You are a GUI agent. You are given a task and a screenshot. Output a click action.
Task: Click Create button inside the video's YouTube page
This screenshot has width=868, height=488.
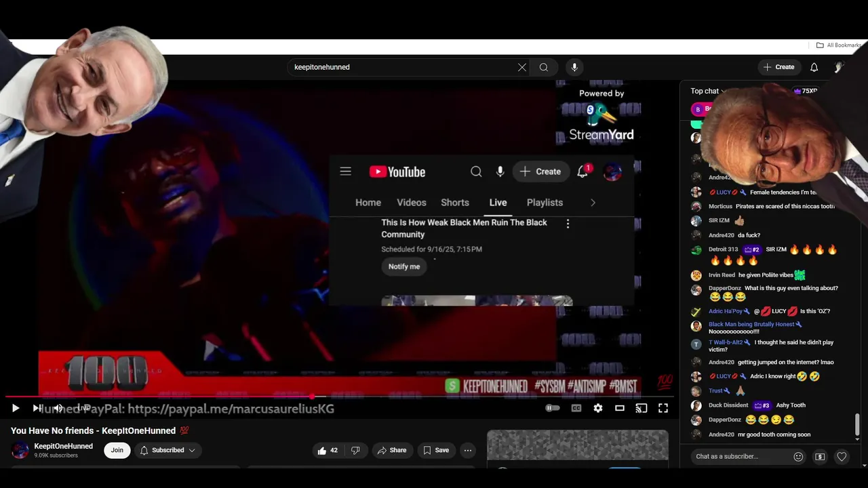[540, 171]
